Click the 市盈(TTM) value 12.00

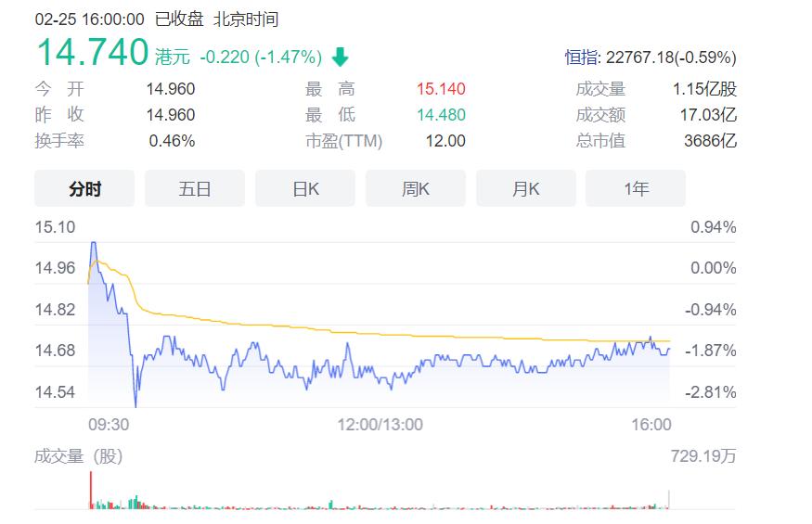point(445,141)
